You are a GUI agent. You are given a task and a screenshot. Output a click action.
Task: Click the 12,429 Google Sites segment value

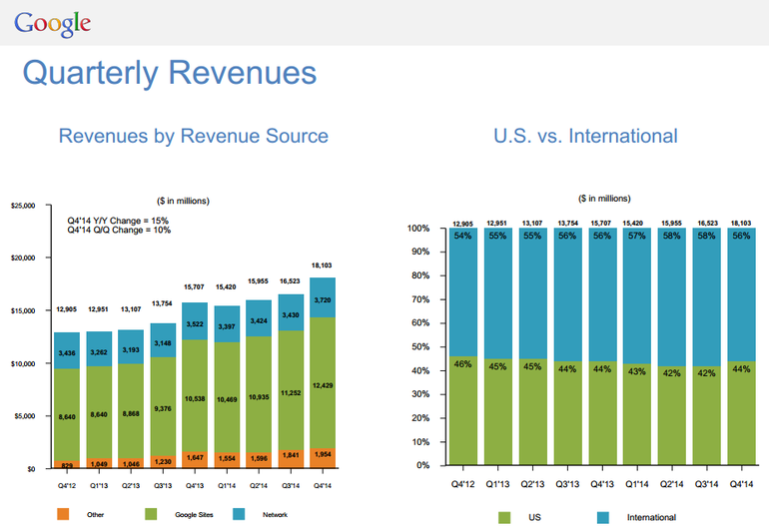(x=323, y=385)
